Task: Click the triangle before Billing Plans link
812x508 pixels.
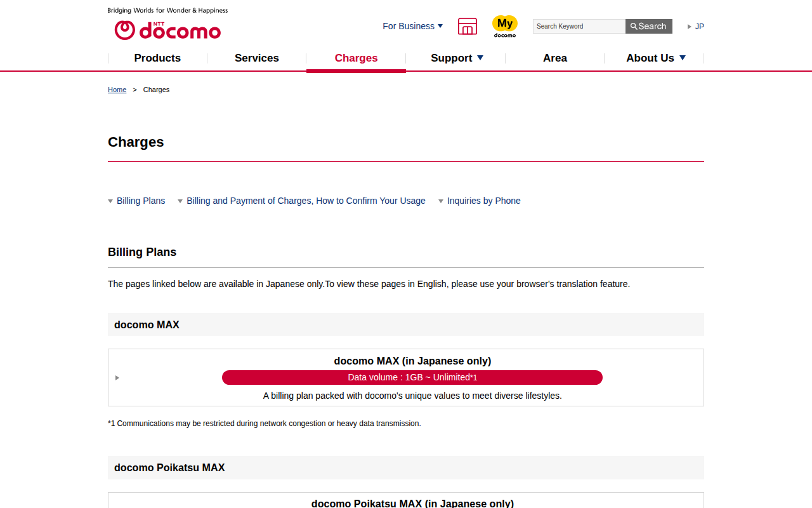Action: coord(110,201)
